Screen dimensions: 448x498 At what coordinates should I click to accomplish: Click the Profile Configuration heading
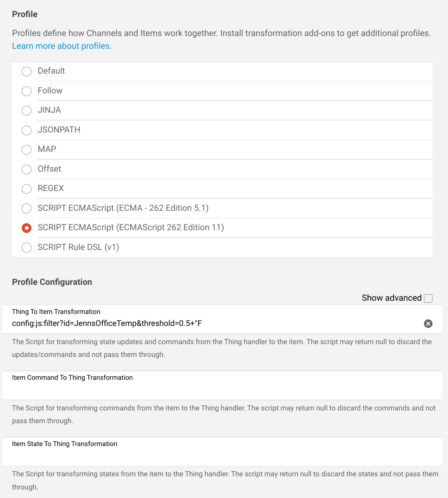coord(52,282)
